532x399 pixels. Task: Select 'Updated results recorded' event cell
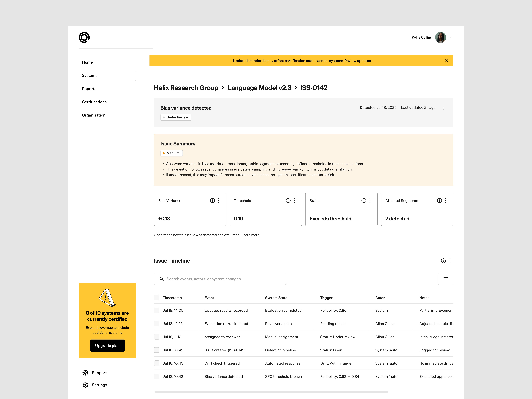click(226, 311)
